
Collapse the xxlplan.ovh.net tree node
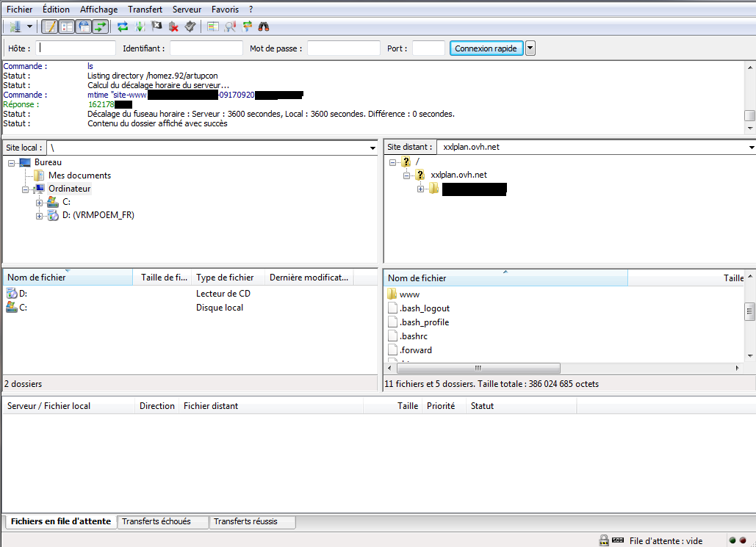point(406,175)
